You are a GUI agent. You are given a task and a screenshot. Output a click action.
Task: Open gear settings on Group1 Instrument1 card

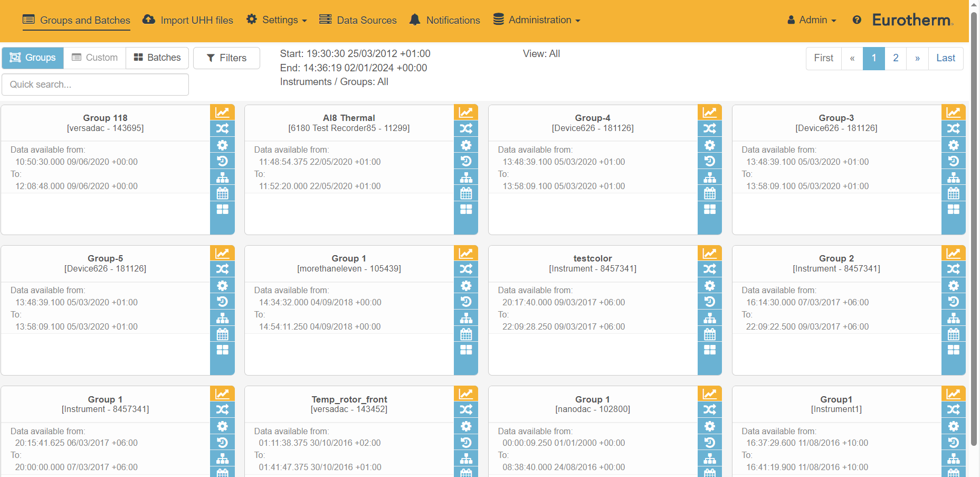tap(954, 426)
